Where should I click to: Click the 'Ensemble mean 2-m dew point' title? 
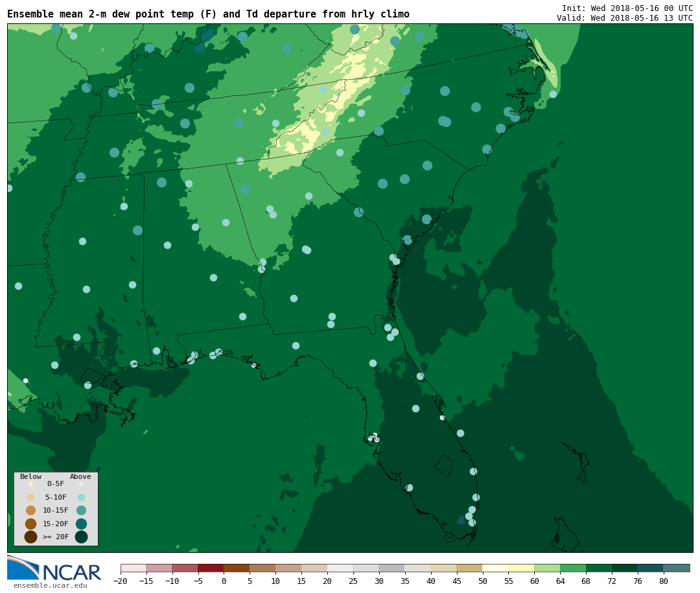tap(208, 14)
